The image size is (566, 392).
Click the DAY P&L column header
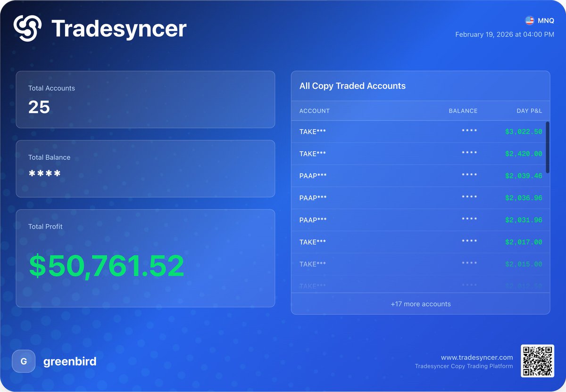(529, 111)
